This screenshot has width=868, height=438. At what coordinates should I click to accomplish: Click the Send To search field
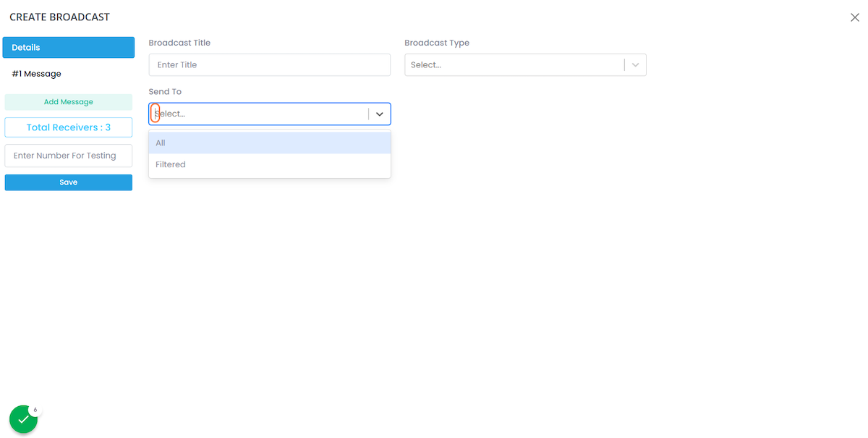pos(260,114)
